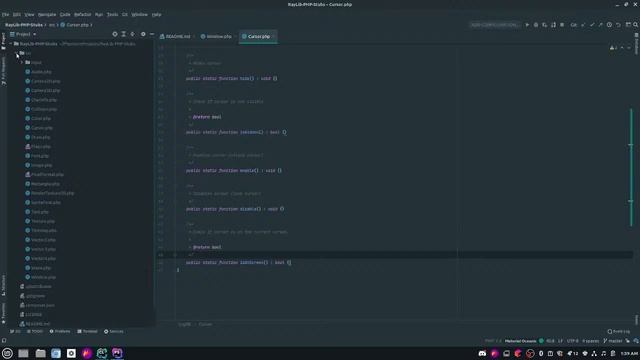The image size is (640, 360).
Task: Click the master branch widget in status bar
Action: [x=613, y=341]
